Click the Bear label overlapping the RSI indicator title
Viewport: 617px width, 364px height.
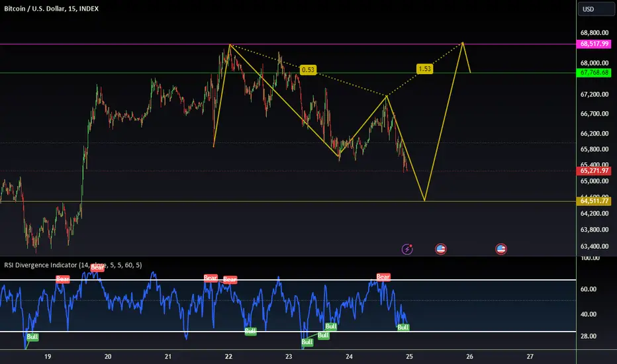pyautogui.click(x=97, y=267)
